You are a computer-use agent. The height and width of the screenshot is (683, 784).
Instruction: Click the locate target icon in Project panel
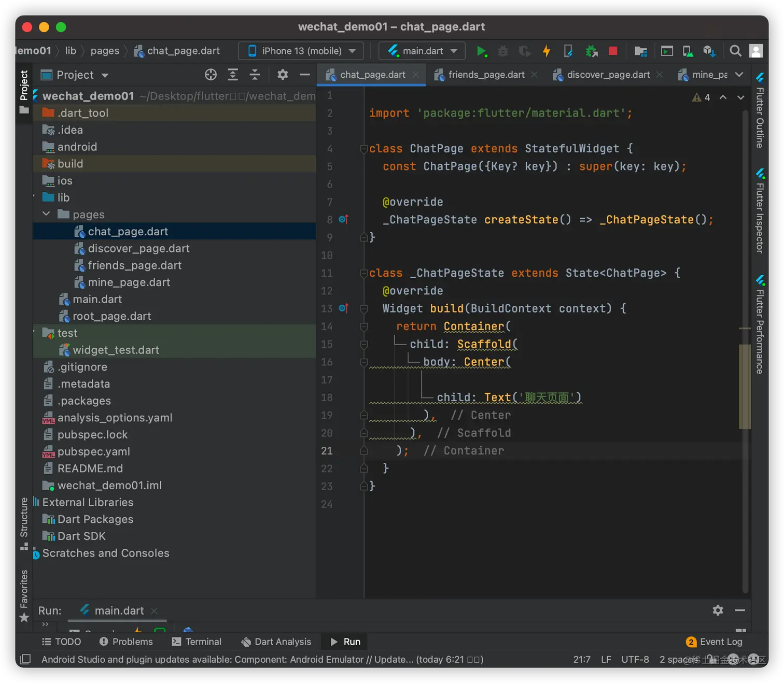click(211, 75)
